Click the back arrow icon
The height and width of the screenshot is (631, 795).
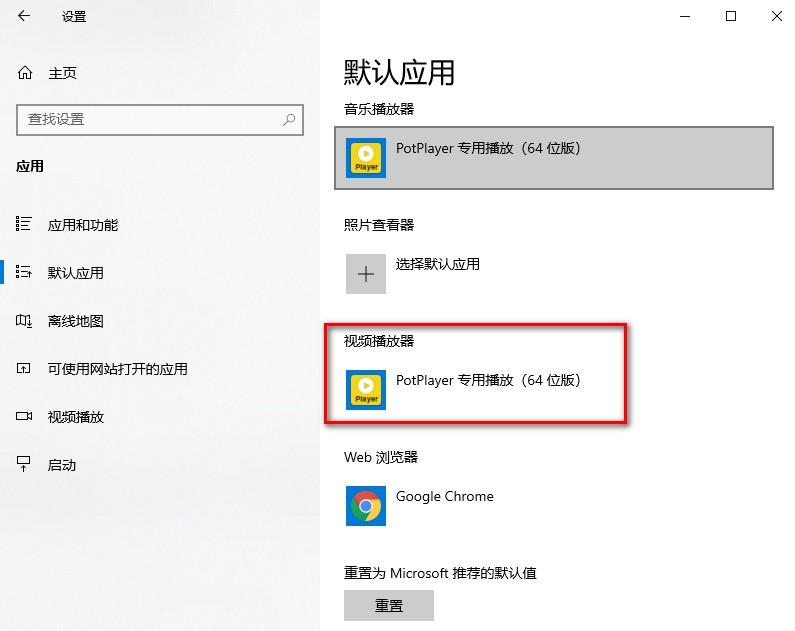tap(24, 16)
